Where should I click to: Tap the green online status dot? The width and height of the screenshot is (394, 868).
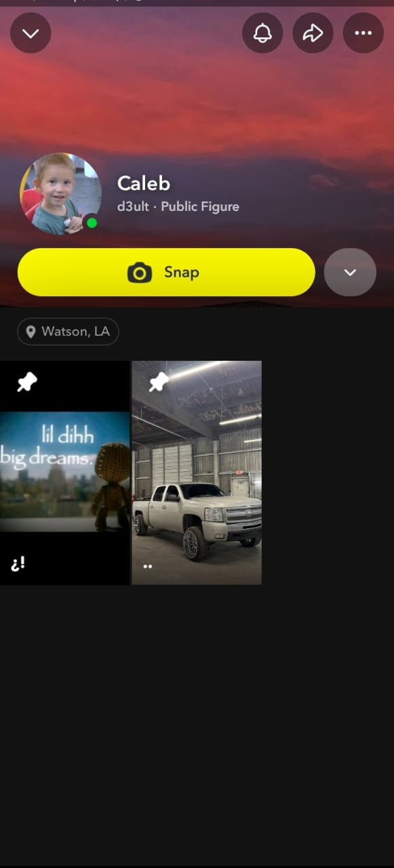pyautogui.click(x=92, y=222)
